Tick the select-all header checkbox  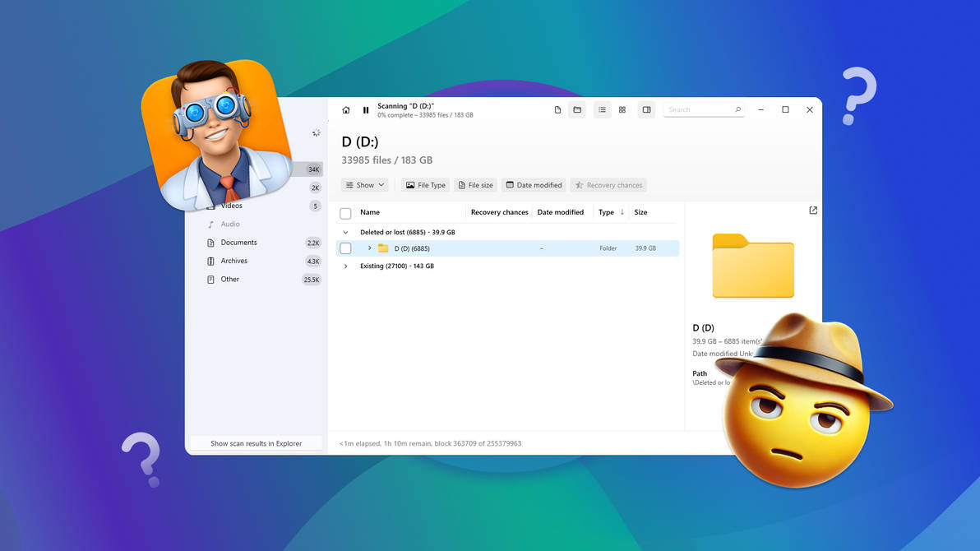click(x=345, y=213)
